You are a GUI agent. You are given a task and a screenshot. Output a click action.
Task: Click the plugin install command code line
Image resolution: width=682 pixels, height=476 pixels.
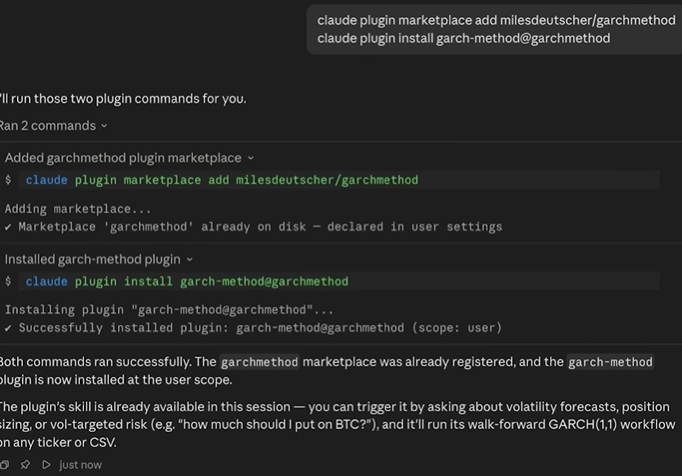[339, 282]
